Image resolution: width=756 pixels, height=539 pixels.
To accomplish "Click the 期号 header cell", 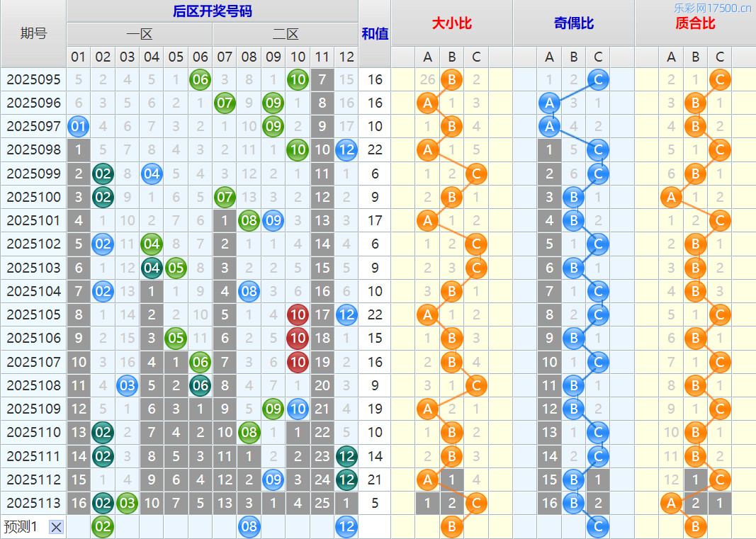I will [x=33, y=33].
